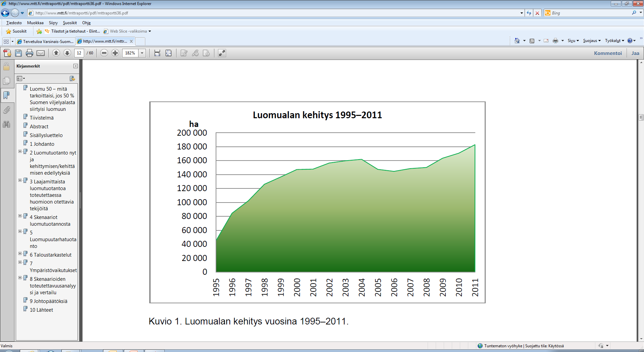
Task: Open the quick tabs grid icon
Action: coord(6,41)
